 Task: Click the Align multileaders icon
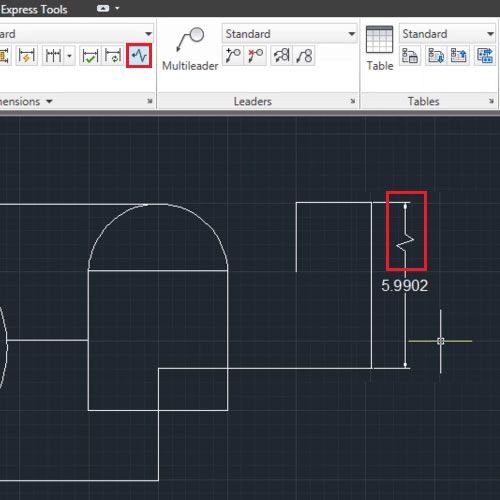click(282, 55)
